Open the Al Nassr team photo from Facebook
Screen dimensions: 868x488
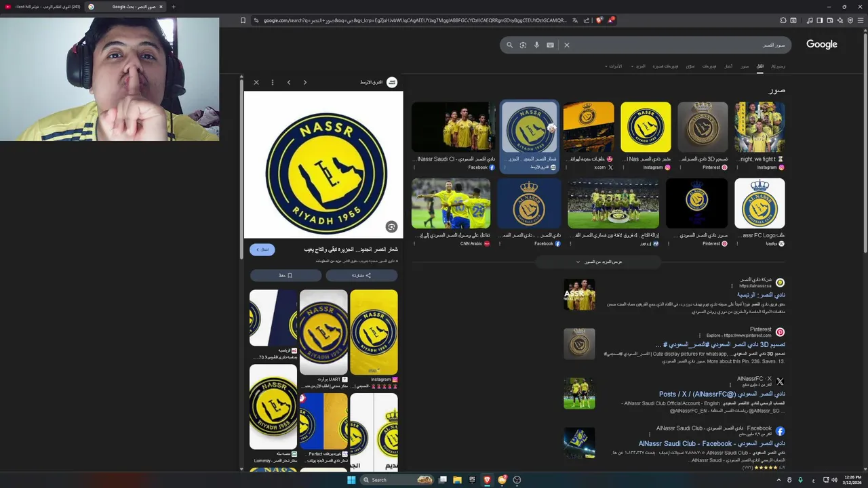(x=454, y=127)
